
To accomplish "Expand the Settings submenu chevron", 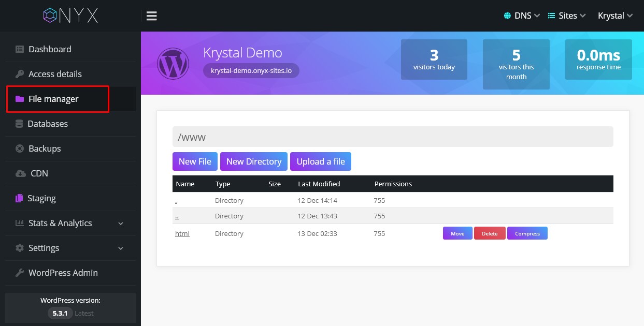I will (121, 248).
